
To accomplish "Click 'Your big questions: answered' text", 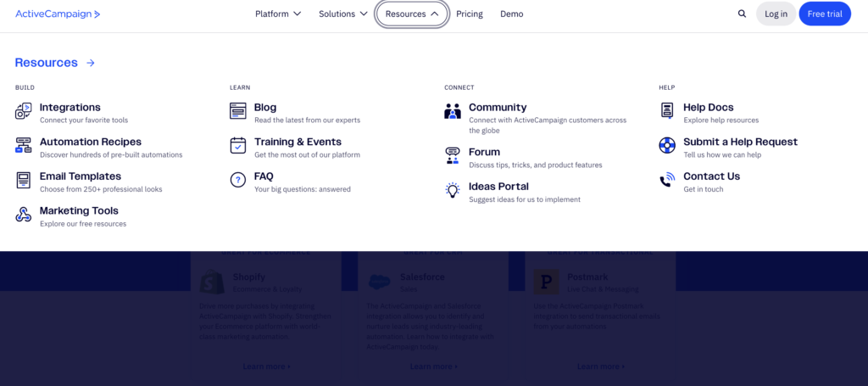I will [x=303, y=189].
